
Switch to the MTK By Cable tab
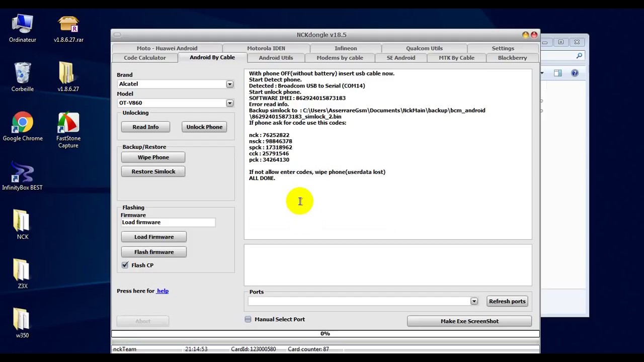tap(456, 58)
